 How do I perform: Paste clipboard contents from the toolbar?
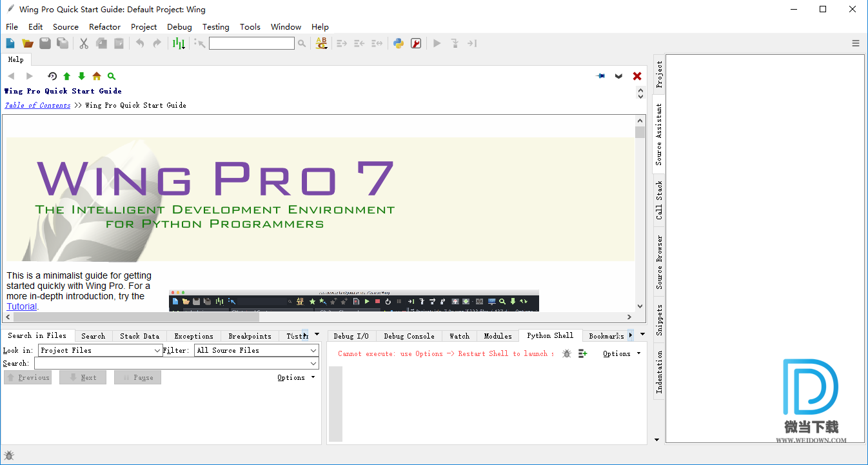[119, 43]
